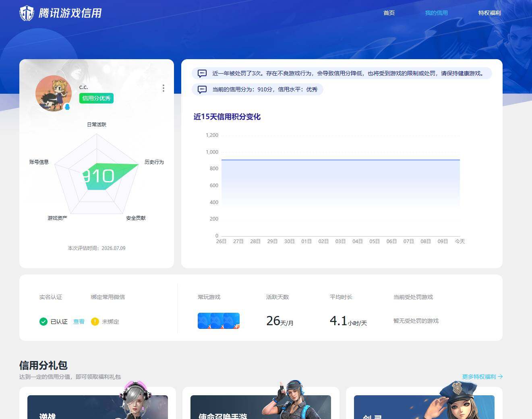
Task: Click the 4.1小时/天 average duration value
Action: point(348,321)
